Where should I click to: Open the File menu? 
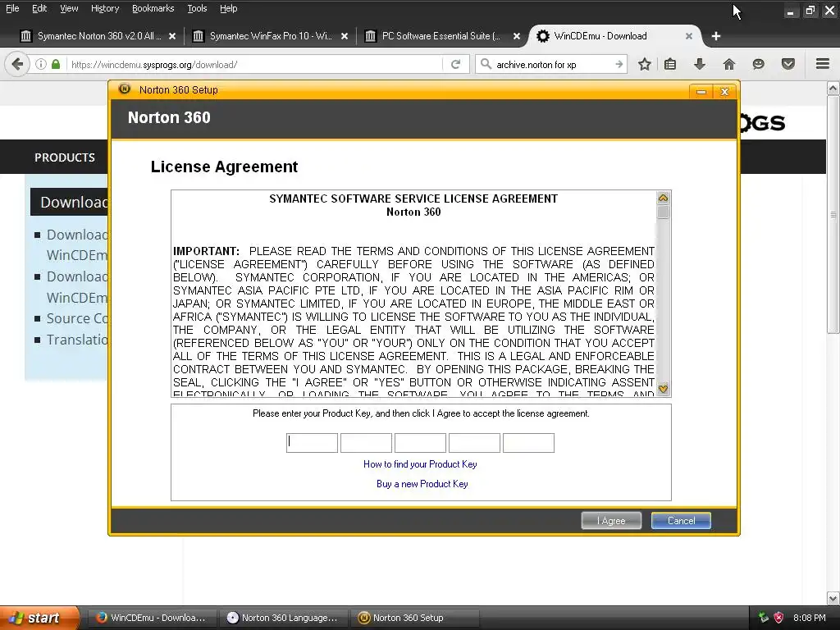pos(12,8)
